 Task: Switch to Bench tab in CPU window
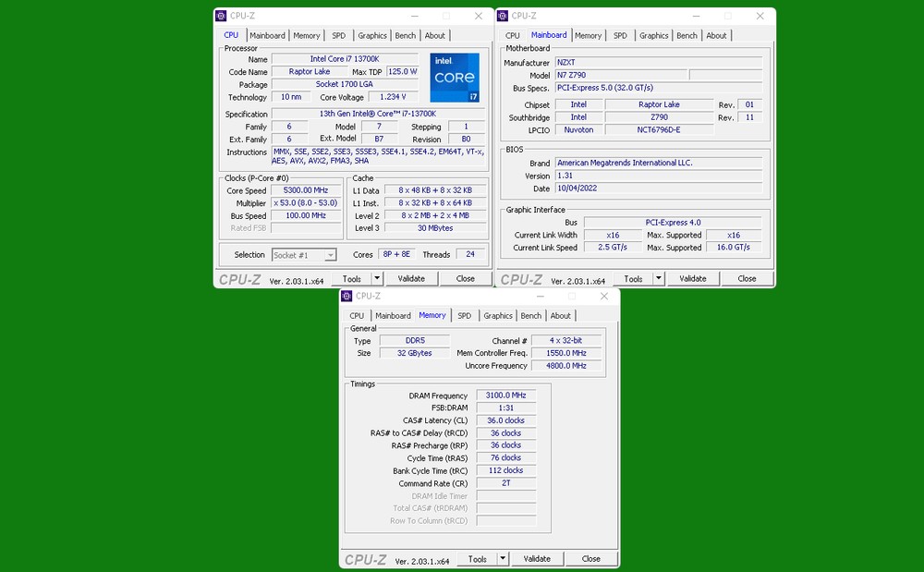point(405,35)
